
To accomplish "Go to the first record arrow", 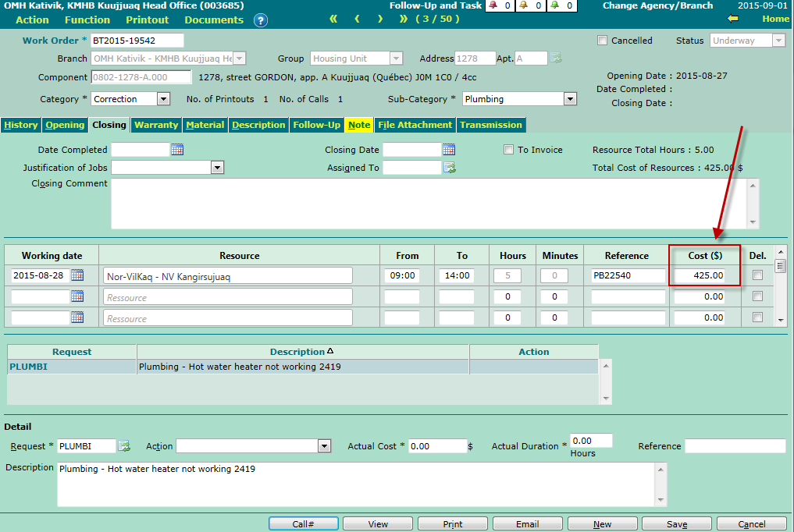I will click(333, 19).
